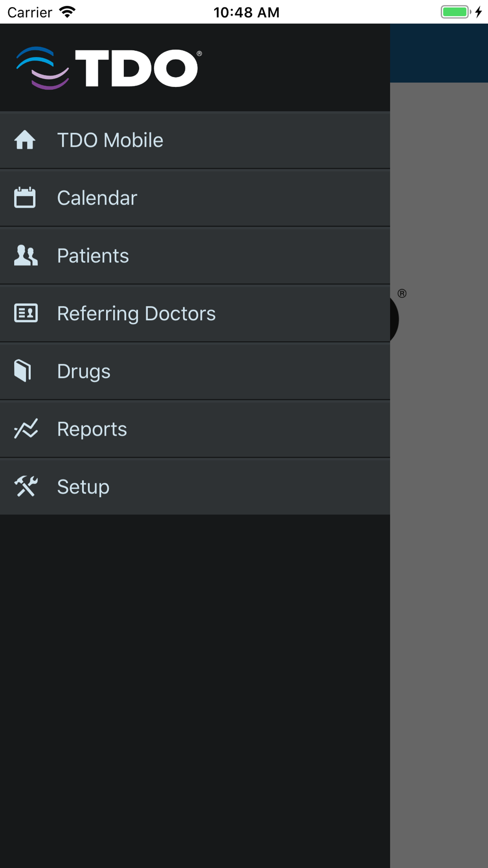
Task: Tap the dark blue header bar on right
Action: click(x=439, y=53)
